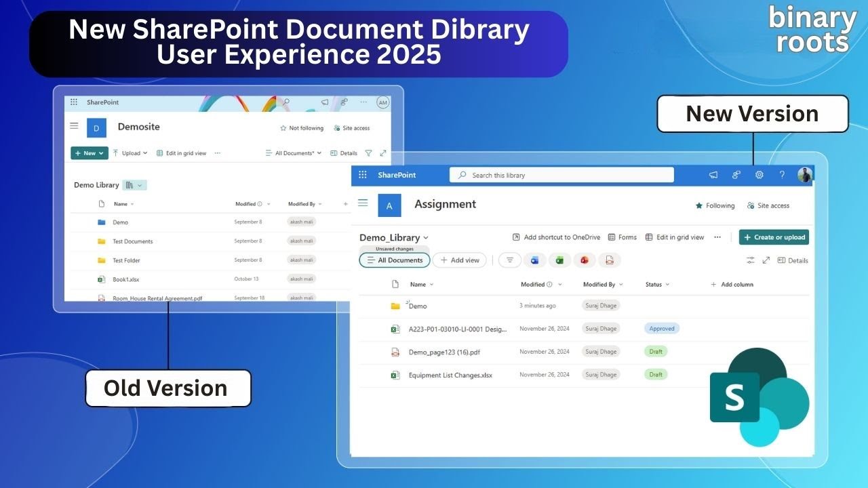Image resolution: width=868 pixels, height=488 pixels.
Task: Open the Details pane in the Assignment window
Action: pyautogui.click(x=793, y=260)
